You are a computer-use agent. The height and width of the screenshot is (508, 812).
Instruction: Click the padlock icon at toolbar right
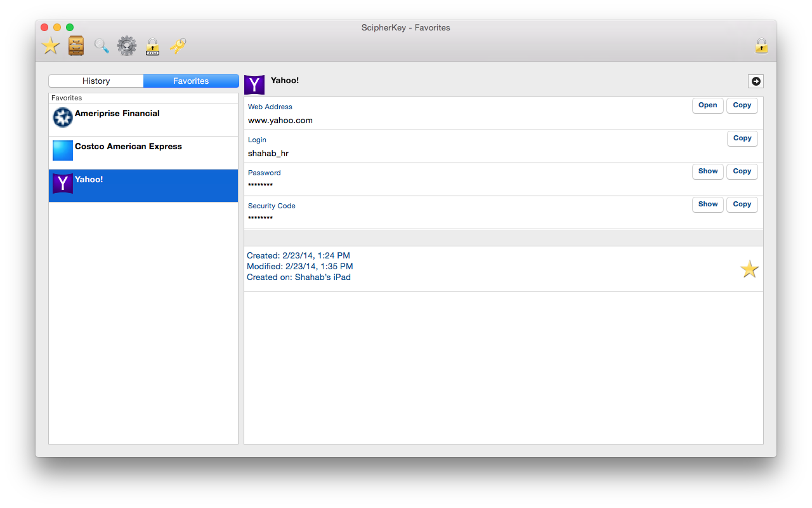761,46
